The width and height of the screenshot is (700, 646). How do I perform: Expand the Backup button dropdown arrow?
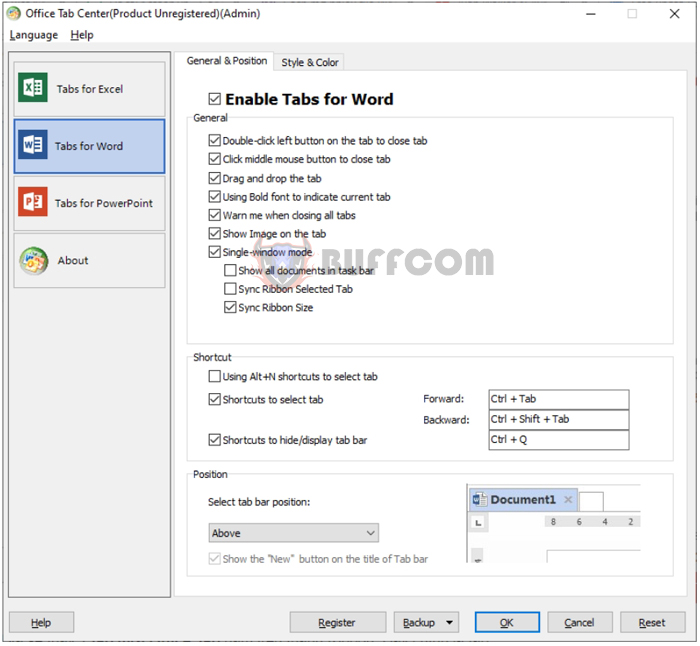[x=449, y=622]
